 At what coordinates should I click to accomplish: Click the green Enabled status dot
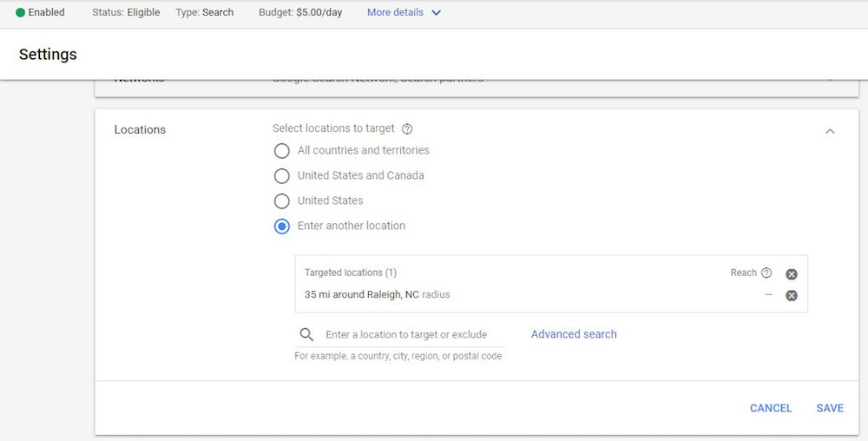point(21,13)
